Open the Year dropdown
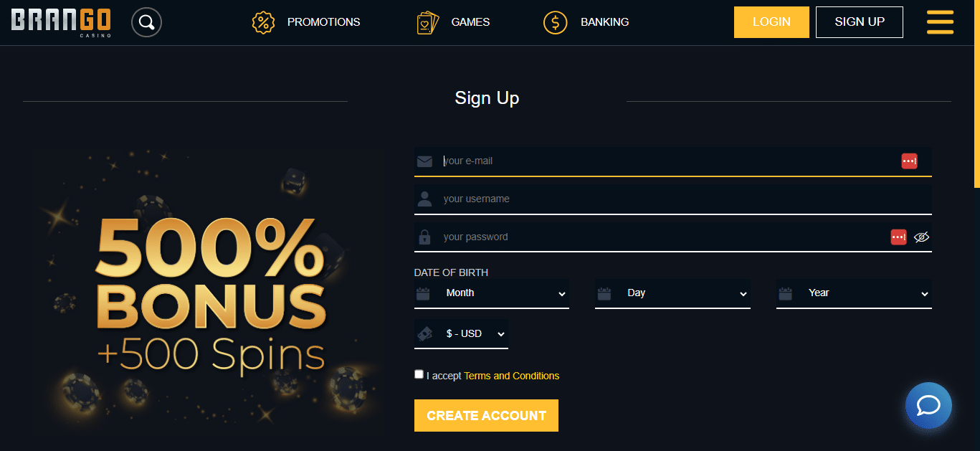The height and width of the screenshot is (451, 980). 854,293
